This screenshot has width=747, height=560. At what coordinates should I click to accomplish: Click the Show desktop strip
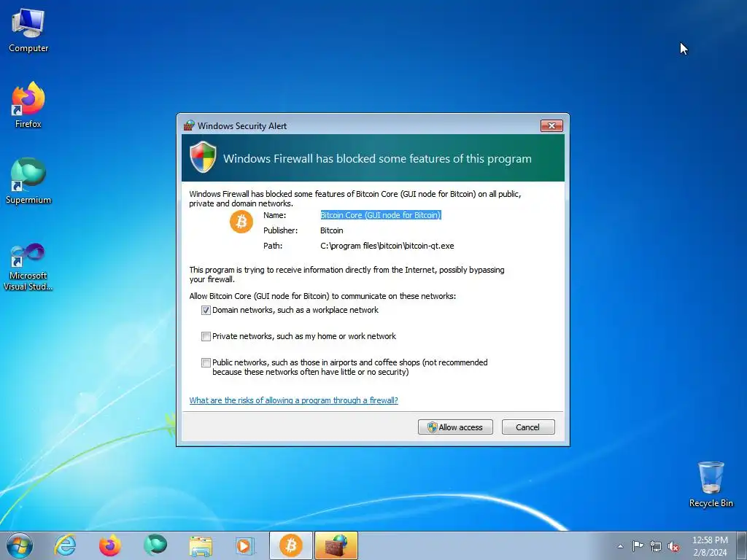point(742,546)
